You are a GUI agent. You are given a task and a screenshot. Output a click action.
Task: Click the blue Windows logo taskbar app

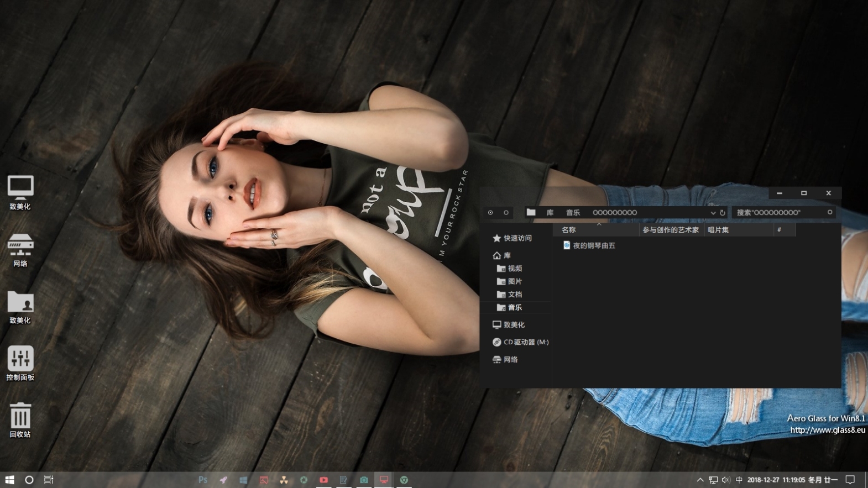pyautogui.click(x=243, y=480)
